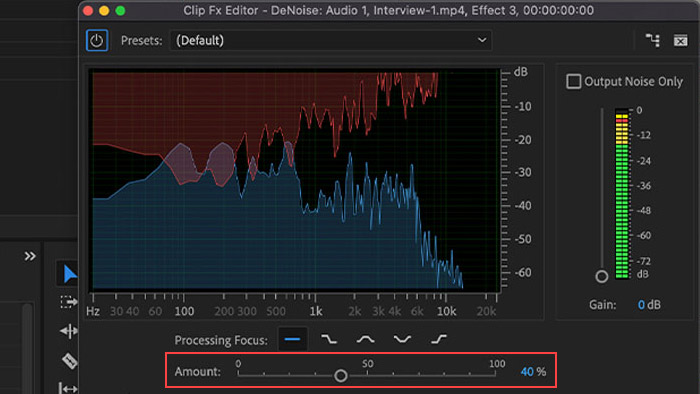Click the Gain value 0 dB
This screenshot has height=394, width=700.
(x=649, y=305)
